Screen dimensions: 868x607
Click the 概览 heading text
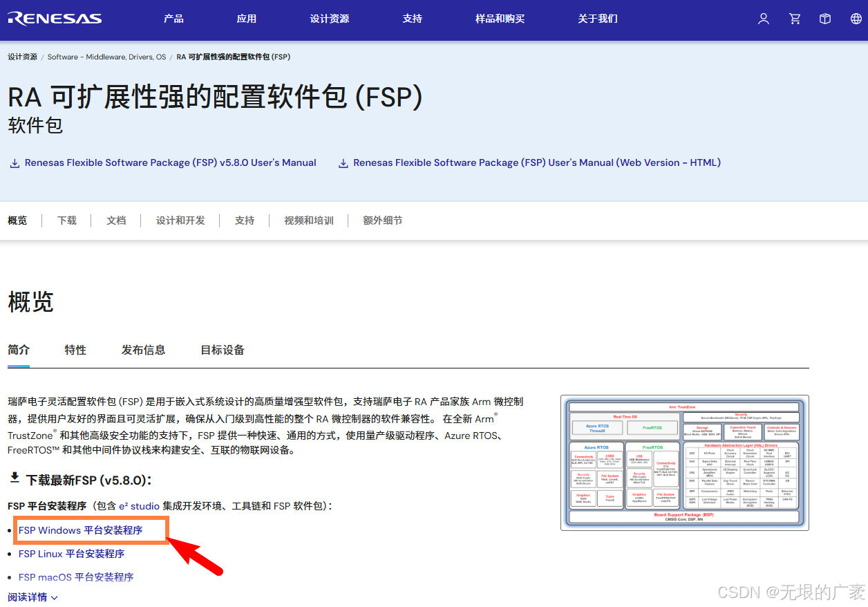tap(31, 302)
